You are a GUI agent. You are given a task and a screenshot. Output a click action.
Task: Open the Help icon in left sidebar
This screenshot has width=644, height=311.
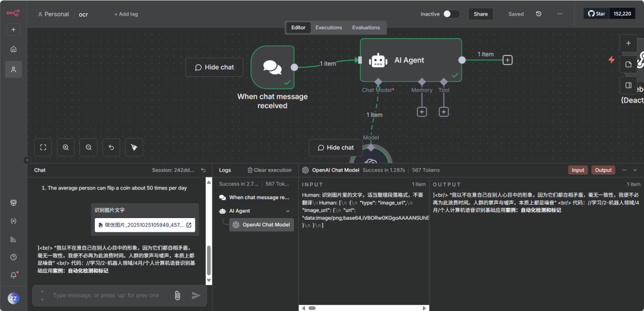click(13, 257)
